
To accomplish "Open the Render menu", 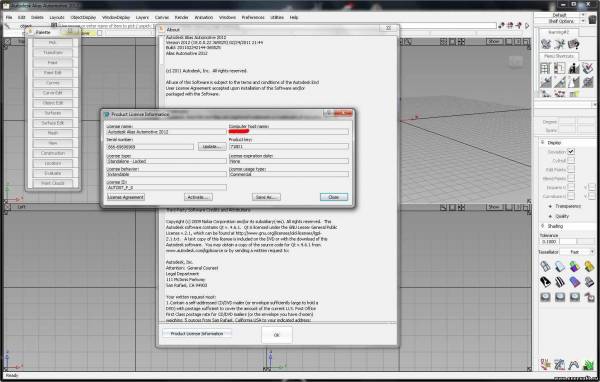I will tap(181, 18).
